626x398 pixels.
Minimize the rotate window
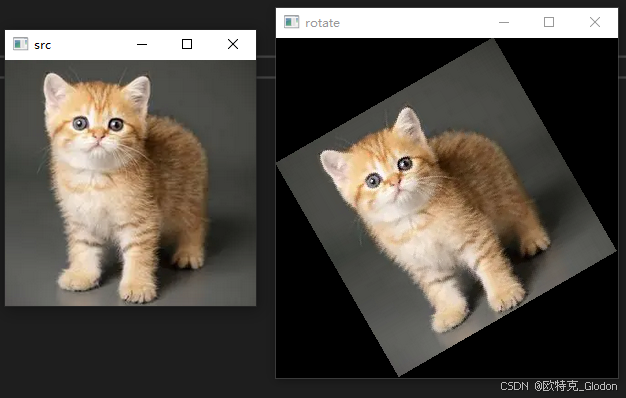coord(504,22)
